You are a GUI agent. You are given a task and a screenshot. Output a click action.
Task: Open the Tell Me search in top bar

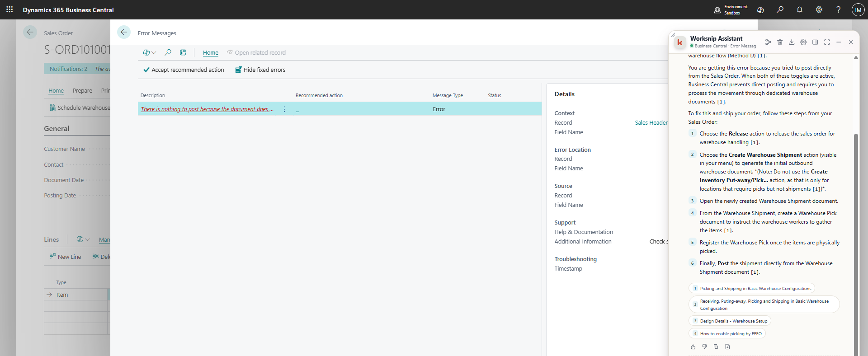pyautogui.click(x=780, y=9)
